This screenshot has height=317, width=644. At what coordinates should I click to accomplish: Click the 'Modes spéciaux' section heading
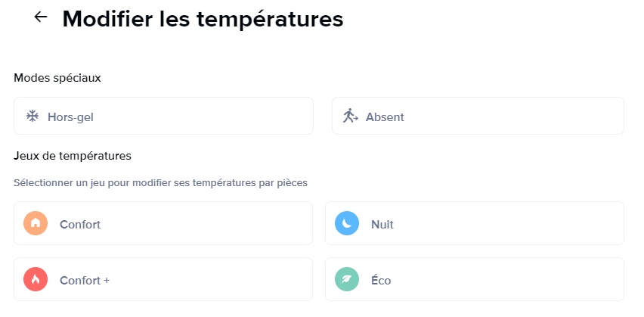(x=57, y=78)
